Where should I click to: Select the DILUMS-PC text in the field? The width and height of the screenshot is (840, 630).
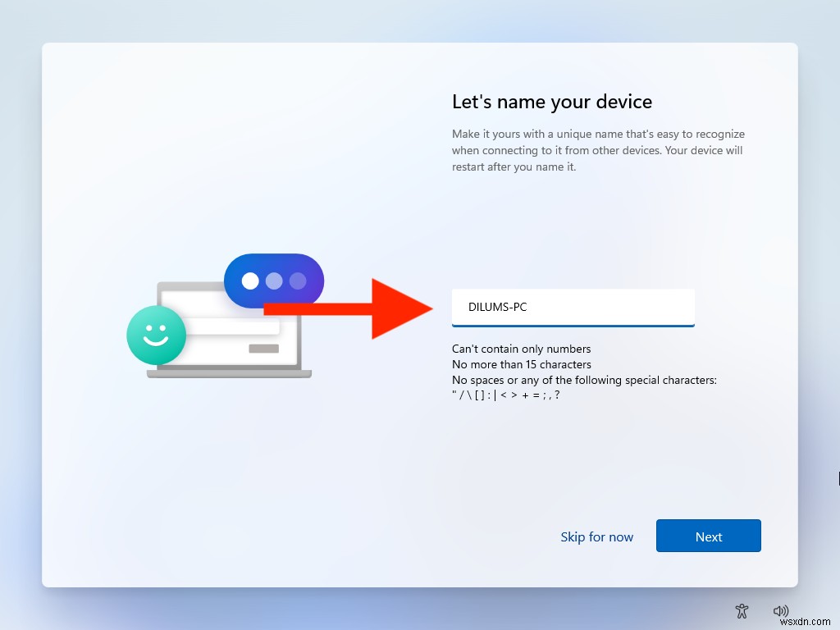pos(496,304)
